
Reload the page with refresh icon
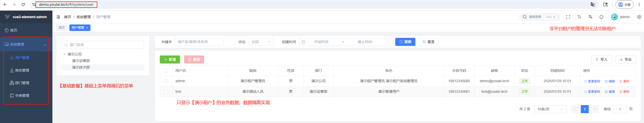click(23, 5)
